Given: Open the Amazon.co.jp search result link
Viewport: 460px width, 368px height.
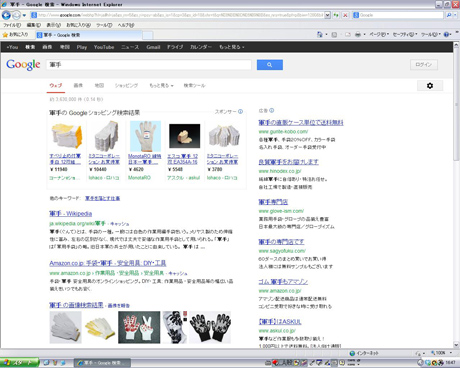Looking at the screenshot, I should click(x=108, y=263).
